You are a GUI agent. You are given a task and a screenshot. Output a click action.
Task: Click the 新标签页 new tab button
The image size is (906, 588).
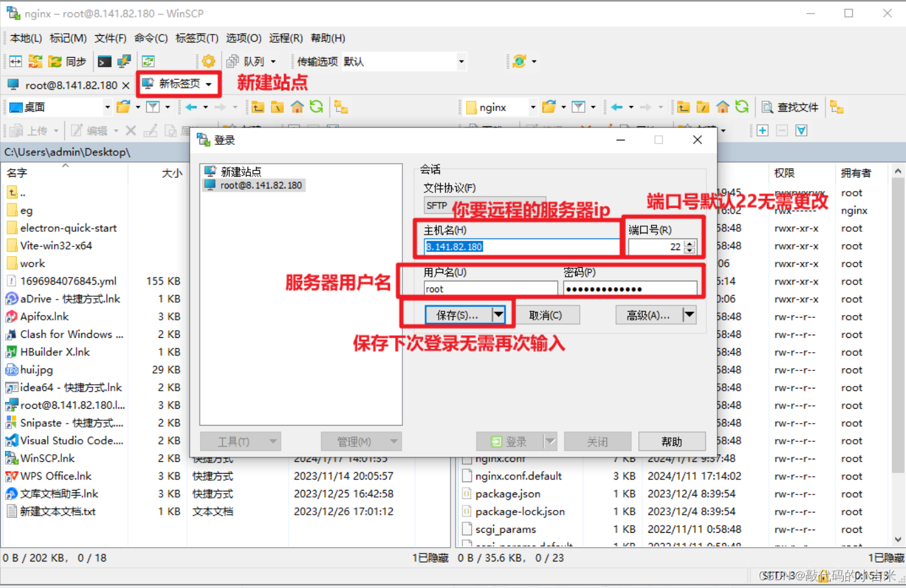[x=177, y=84]
